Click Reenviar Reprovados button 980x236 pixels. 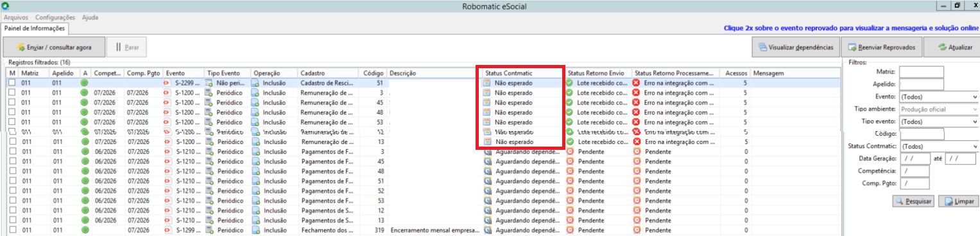(x=882, y=47)
